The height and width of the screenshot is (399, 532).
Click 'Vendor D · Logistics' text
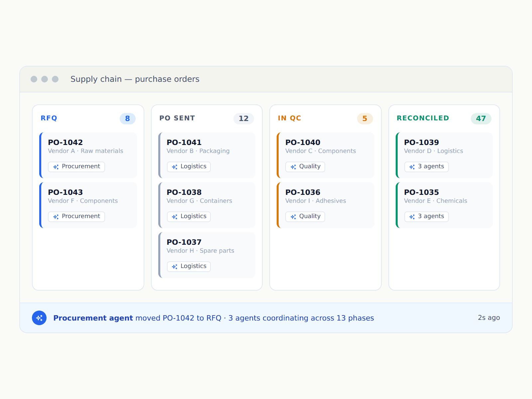tap(434, 151)
